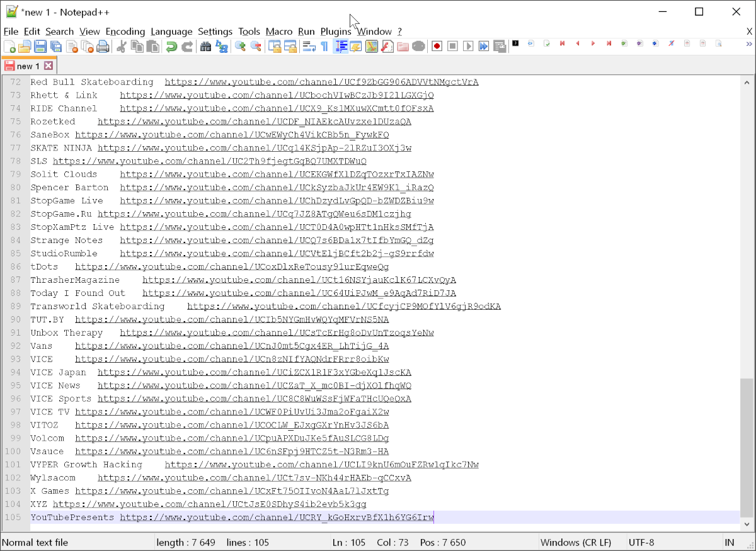Open the ThrasherMagazine channel URL
The width and height of the screenshot is (756, 551).
[299, 280]
